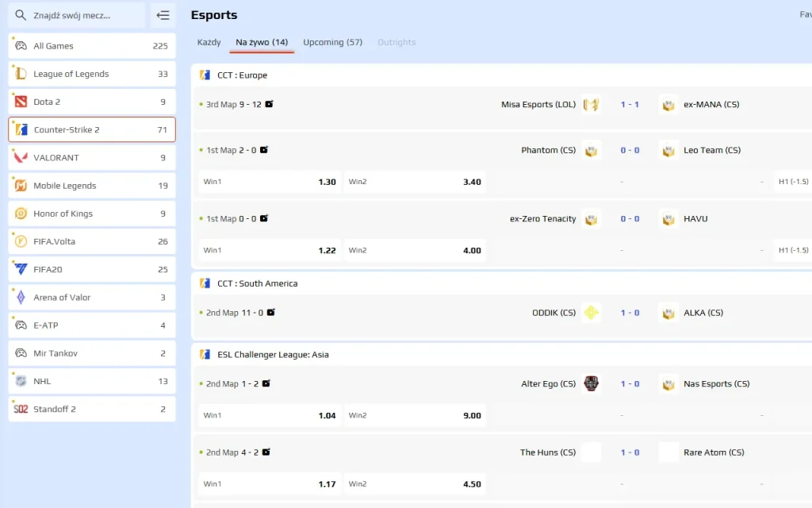Click the Esports page heading
This screenshot has width=812, height=508.
(x=214, y=15)
